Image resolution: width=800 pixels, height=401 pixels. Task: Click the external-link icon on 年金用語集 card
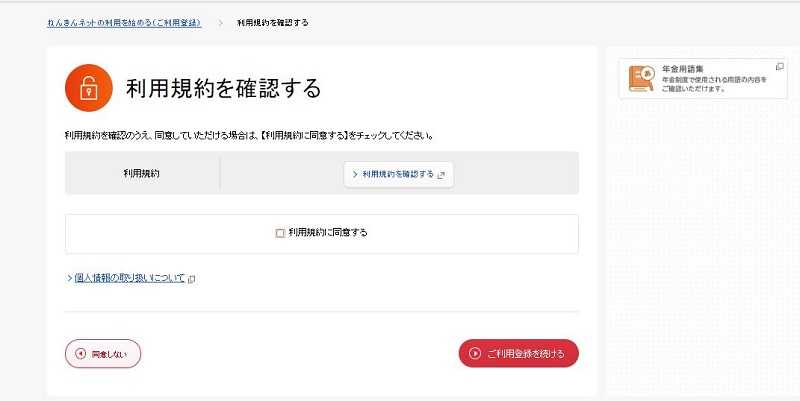click(779, 67)
